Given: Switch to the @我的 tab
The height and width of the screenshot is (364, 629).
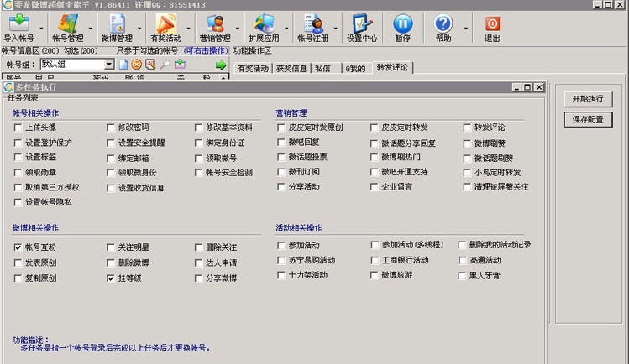Looking at the screenshot, I should click(x=356, y=69).
